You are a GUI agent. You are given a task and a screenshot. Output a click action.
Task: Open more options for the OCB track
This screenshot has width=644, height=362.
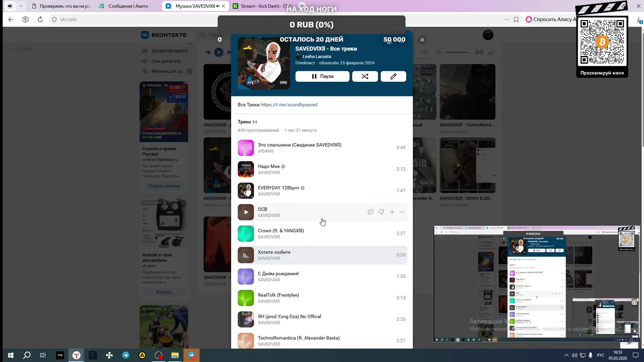[x=402, y=212]
